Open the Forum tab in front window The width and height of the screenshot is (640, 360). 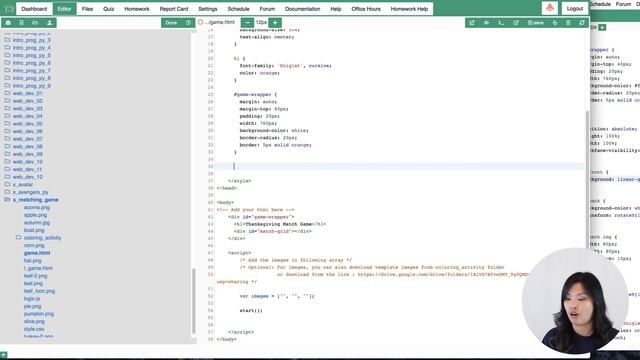(267, 9)
